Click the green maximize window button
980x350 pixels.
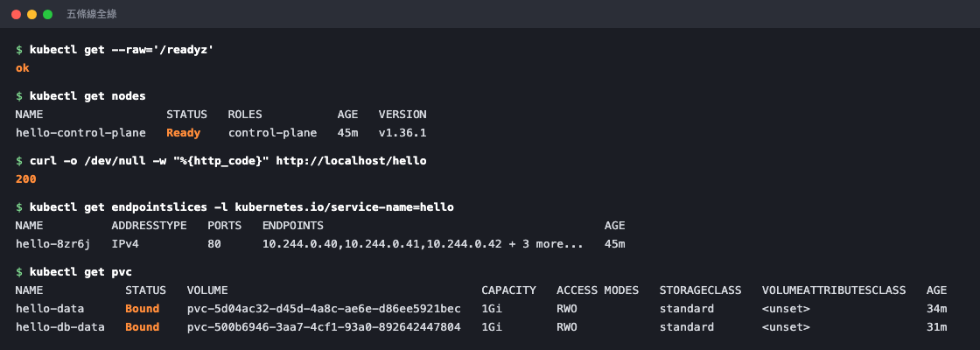pyautogui.click(x=47, y=14)
